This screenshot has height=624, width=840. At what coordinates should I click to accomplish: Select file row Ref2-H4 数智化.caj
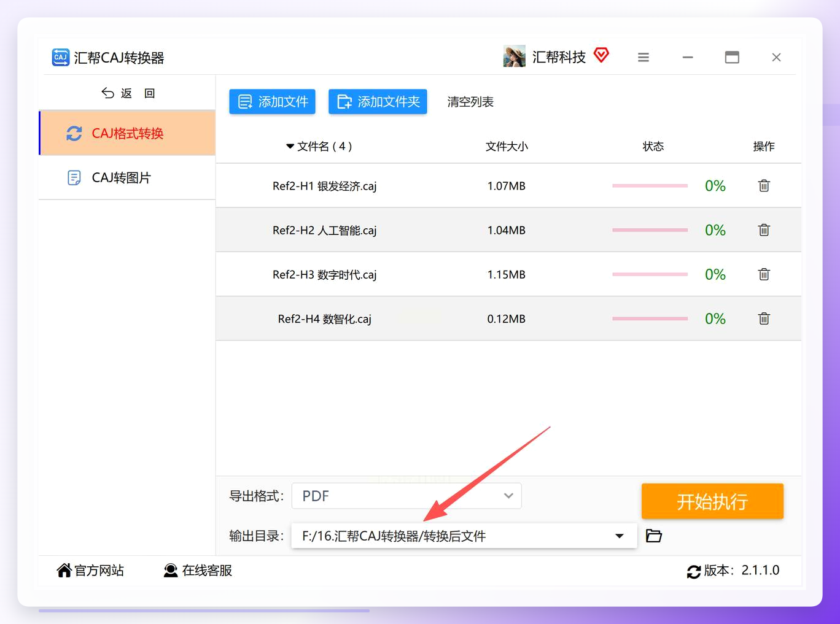pyautogui.click(x=508, y=318)
